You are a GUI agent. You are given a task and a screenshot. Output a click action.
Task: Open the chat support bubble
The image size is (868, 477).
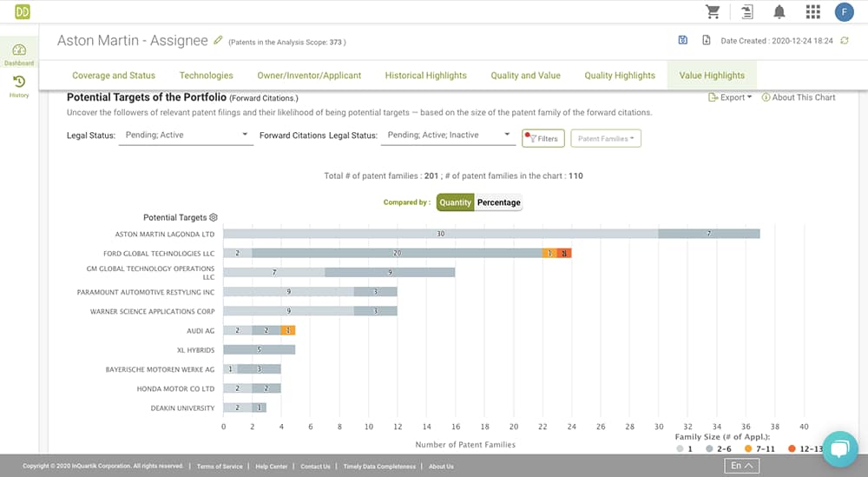pos(840,448)
